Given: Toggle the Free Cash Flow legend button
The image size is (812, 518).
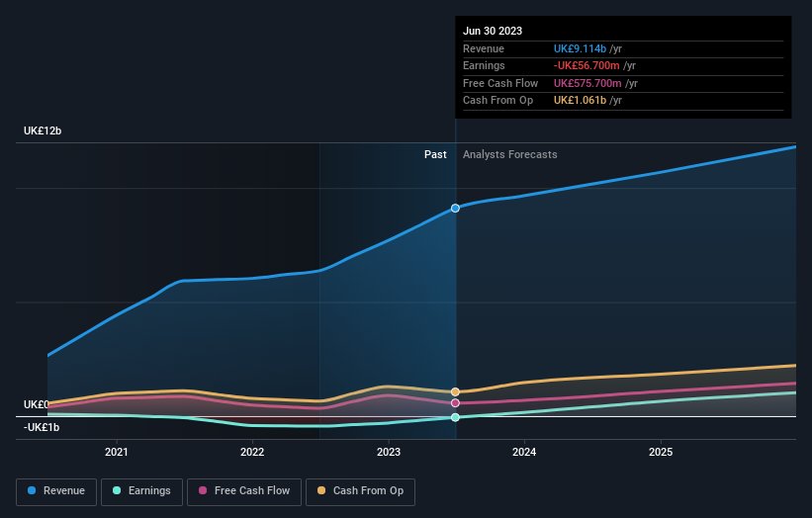Looking at the screenshot, I should tap(244, 491).
